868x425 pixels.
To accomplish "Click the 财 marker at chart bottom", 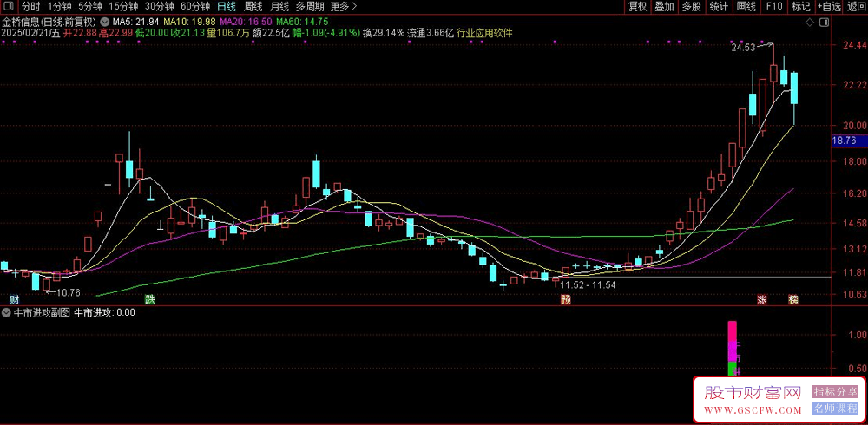I will (15, 300).
